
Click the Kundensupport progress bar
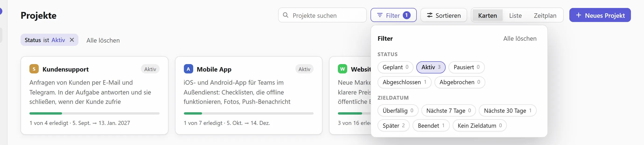point(94,113)
